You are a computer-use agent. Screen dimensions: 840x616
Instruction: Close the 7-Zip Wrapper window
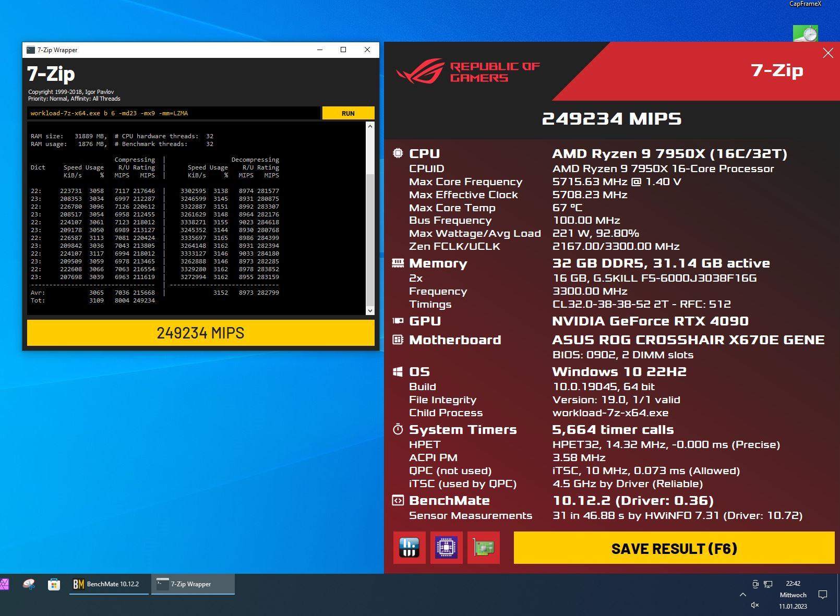click(x=367, y=50)
